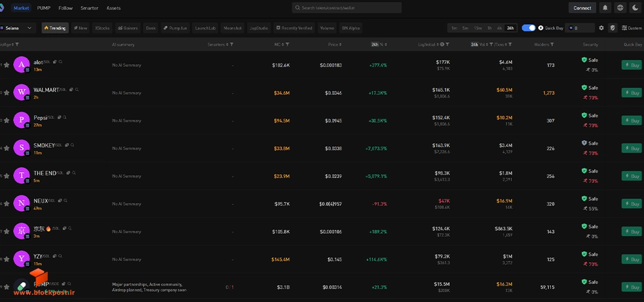Favorite the alot token with star
The image size is (644, 302).
pyautogui.click(x=7, y=65)
